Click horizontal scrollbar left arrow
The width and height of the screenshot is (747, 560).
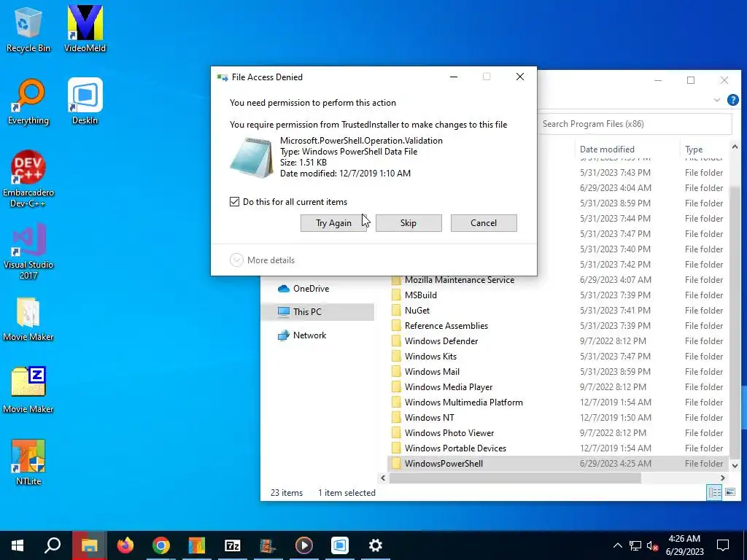[383, 478]
